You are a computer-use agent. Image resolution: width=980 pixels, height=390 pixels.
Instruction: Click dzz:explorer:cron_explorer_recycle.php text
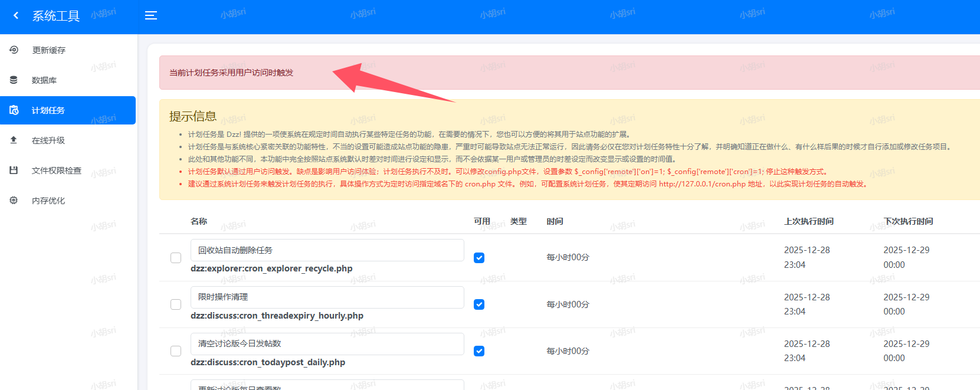(271, 268)
